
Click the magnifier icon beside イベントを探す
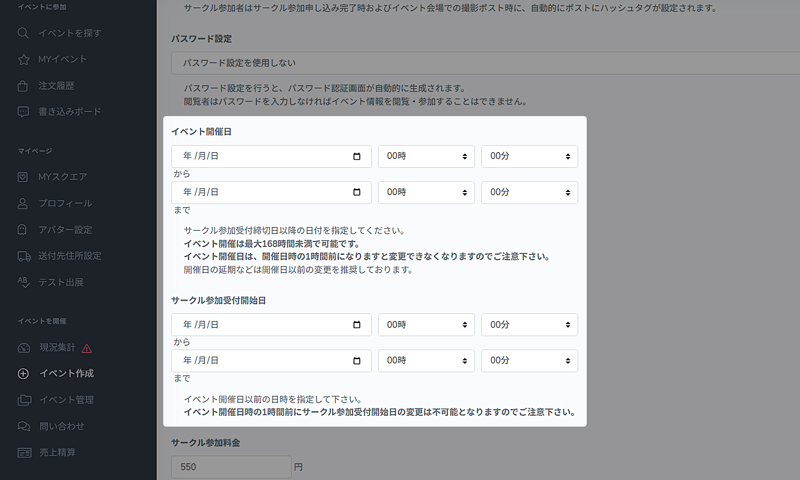pos(24,33)
